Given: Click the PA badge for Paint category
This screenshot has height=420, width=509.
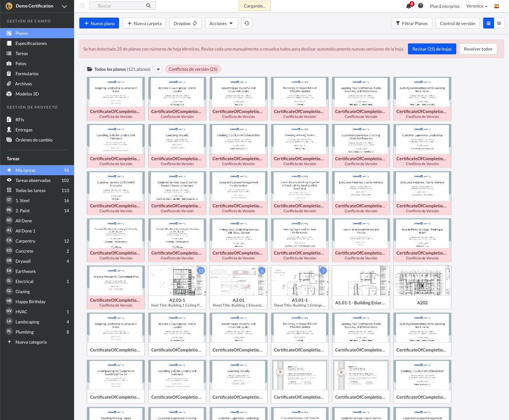Looking at the screenshot, I should (x=9, y=210).
